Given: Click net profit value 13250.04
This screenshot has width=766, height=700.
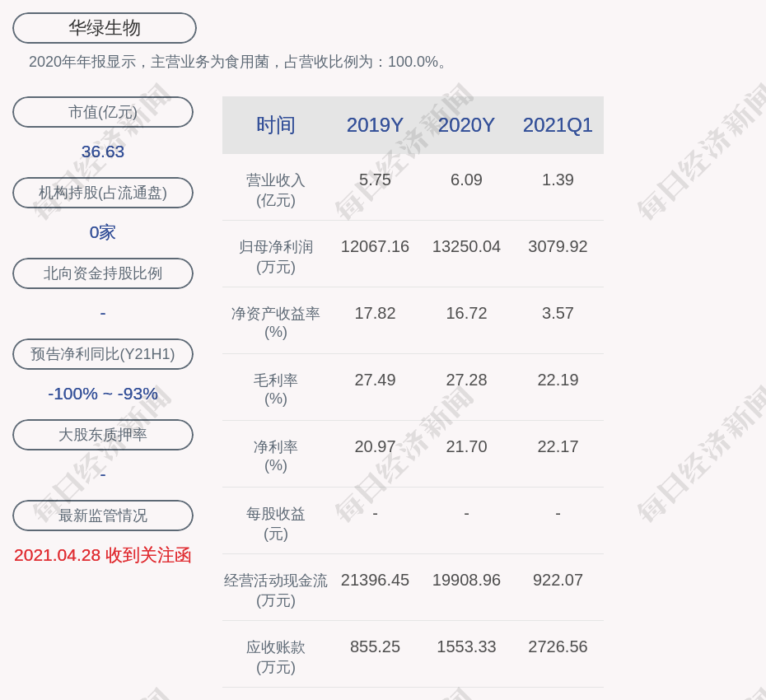Looking at the screenshot, I should pos(466,246).
